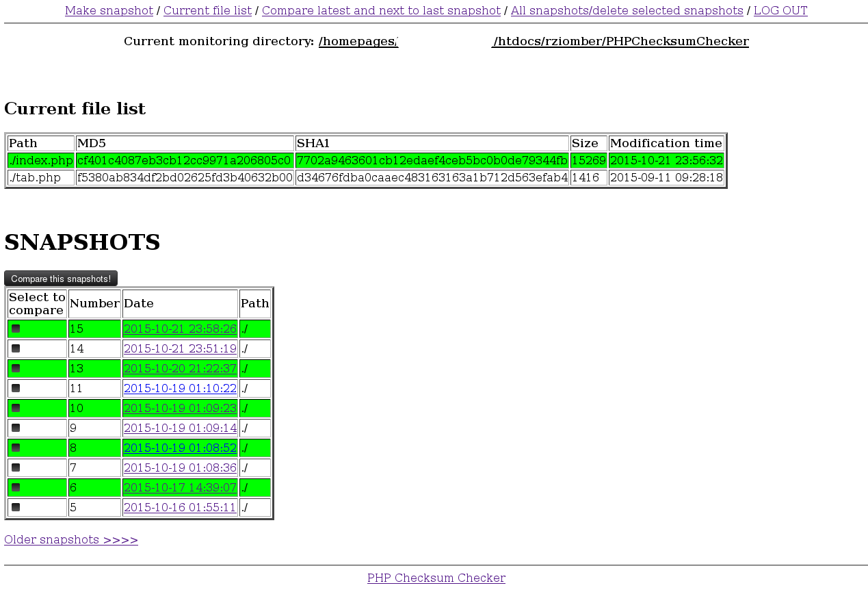This screenshot has height=590, width=868.
Task: Open the "Older snapshots >>>>" link
Action: [70, 540]
